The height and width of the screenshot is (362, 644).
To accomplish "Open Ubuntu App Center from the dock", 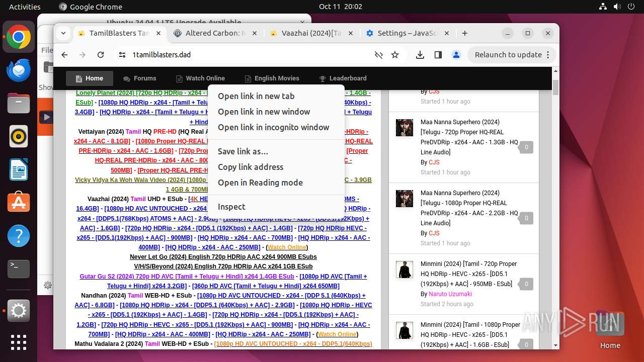I will click(19, 203).
